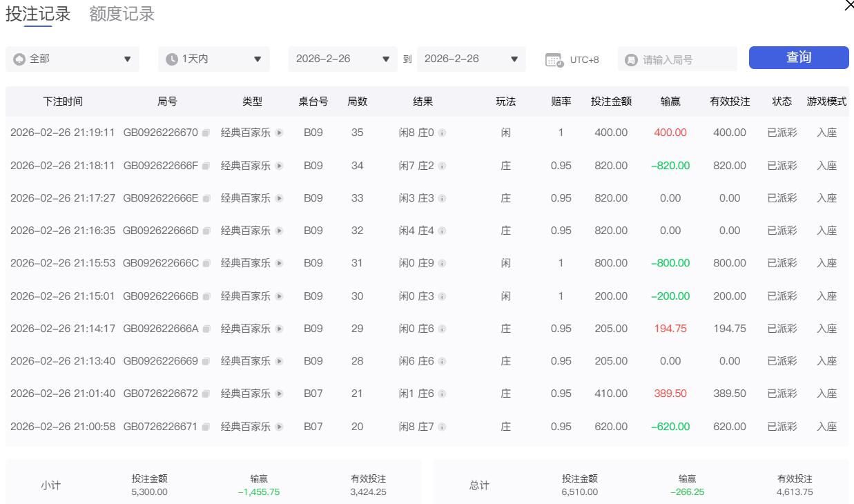Image resolution: width=854 pixels, height=504 pixels.
Task: Select the 投注记录 tab
Action: (x=38, y=14)
